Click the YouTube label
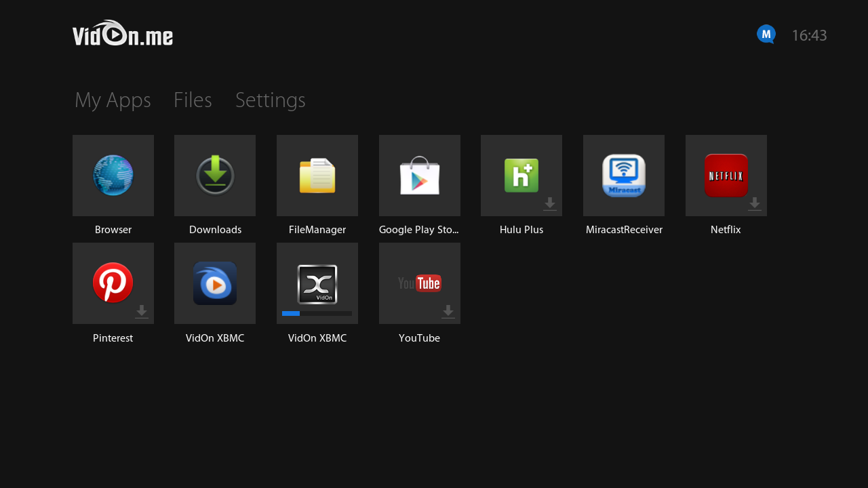The image size is (868, 488). [419, 338]
